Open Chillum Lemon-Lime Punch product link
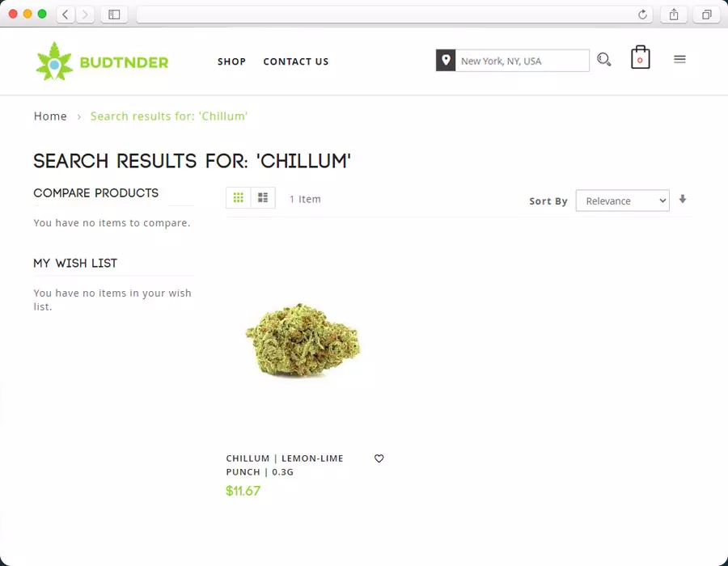Viewport: 728px width, 566px height. [285, 465]
